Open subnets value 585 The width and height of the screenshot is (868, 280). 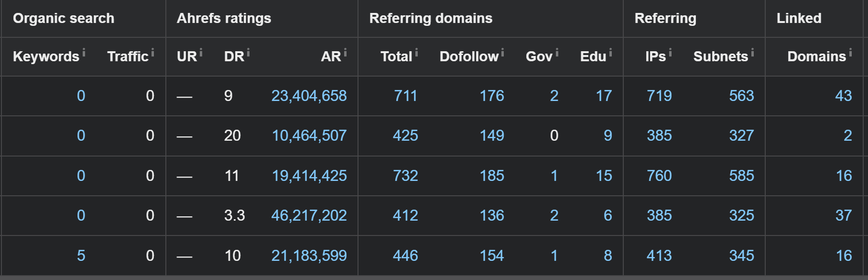click(x=741, y=176)
